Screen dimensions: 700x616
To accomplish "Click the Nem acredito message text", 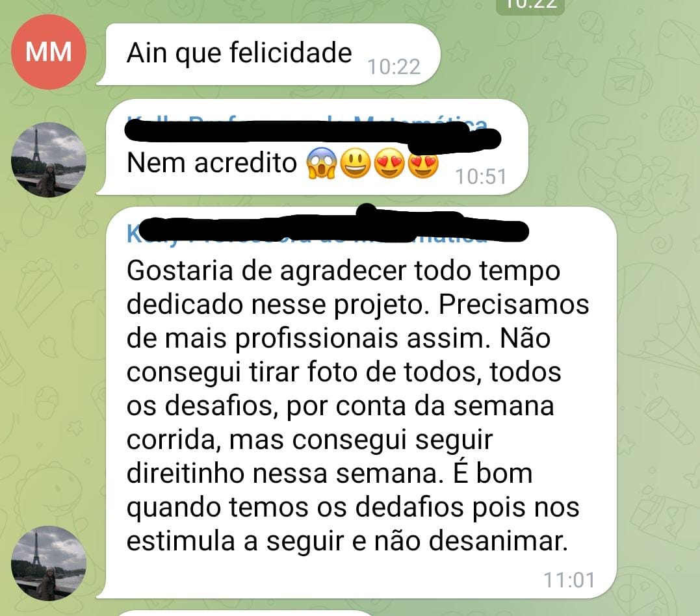I will tap(212, 162).
